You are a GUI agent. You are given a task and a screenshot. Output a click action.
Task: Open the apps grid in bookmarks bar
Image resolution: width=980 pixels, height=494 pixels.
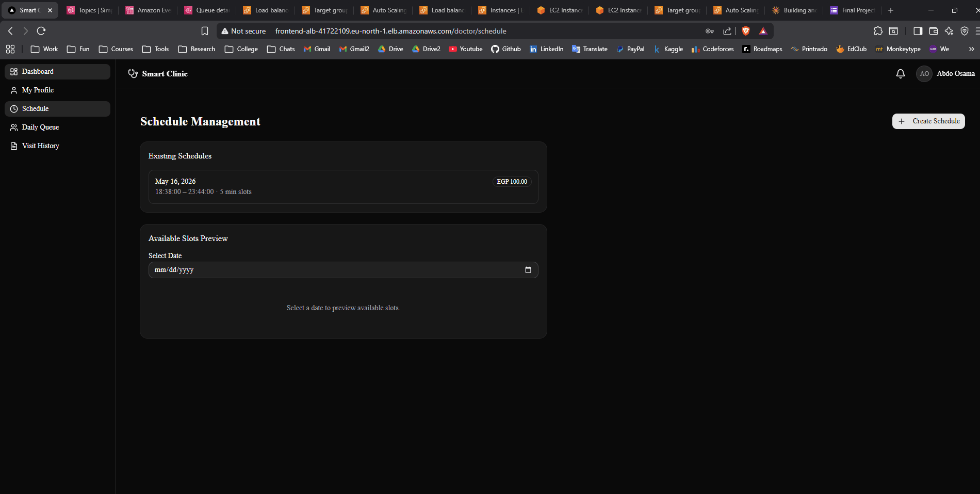point(10,49)
